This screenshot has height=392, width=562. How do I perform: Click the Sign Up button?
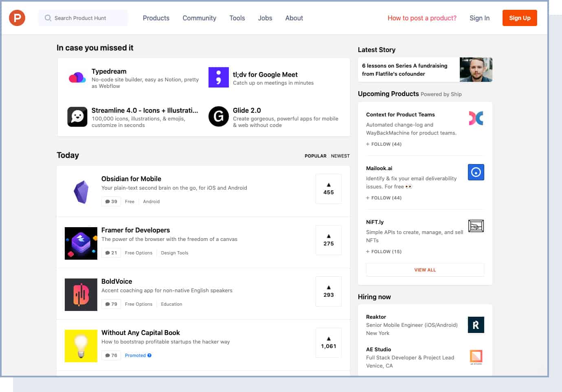click(520, 18)
